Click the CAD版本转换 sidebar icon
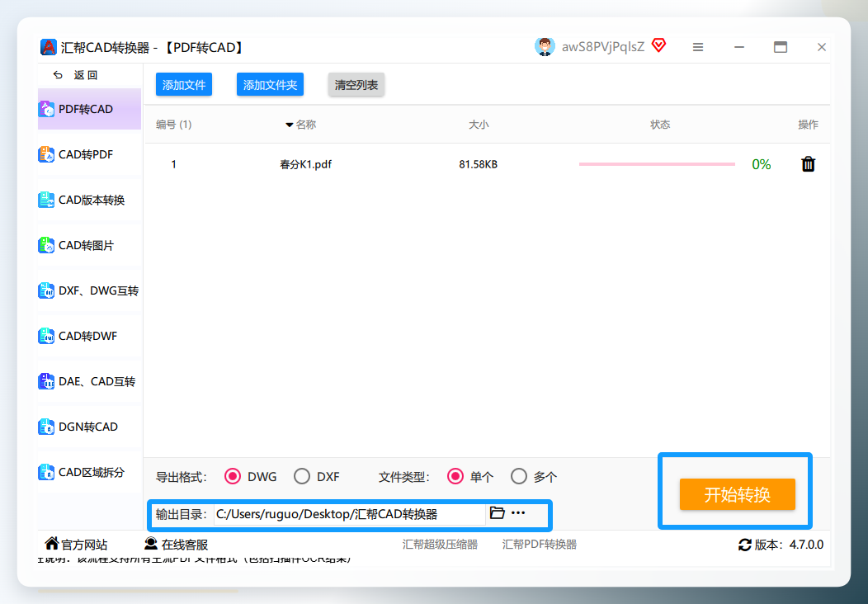This screenshot has height=604, width=868. [x=46, y=200]
